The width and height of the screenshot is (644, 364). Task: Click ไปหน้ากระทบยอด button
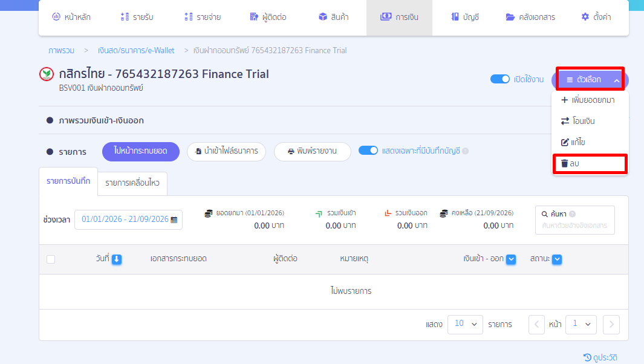(x=141, y=152)
